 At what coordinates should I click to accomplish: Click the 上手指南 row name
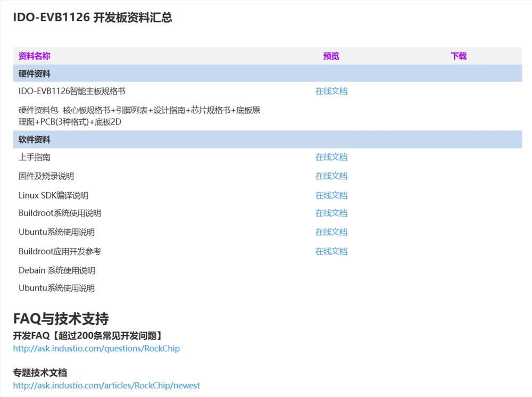point(34,157)
